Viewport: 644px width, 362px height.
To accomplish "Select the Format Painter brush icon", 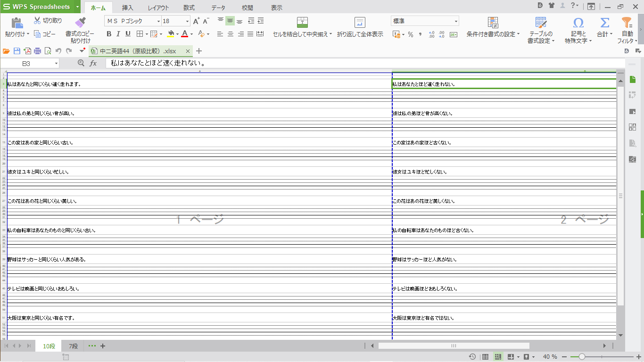I will point(80,22).
